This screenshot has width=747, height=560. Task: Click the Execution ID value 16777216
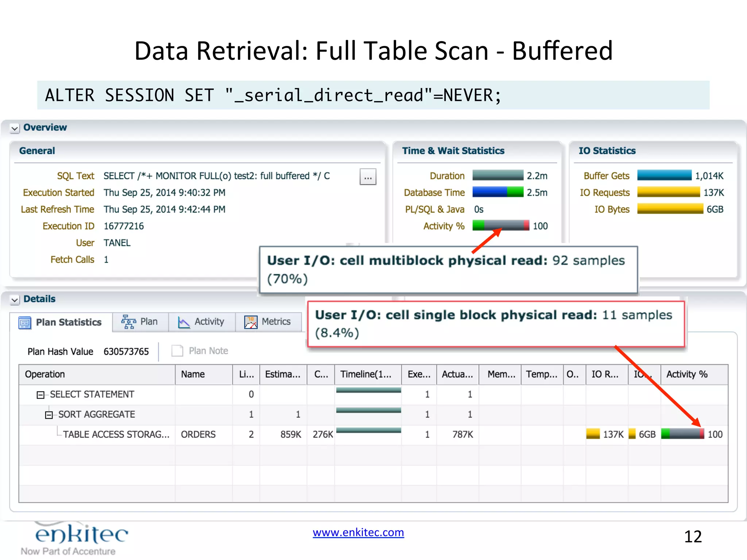point(124,226)
